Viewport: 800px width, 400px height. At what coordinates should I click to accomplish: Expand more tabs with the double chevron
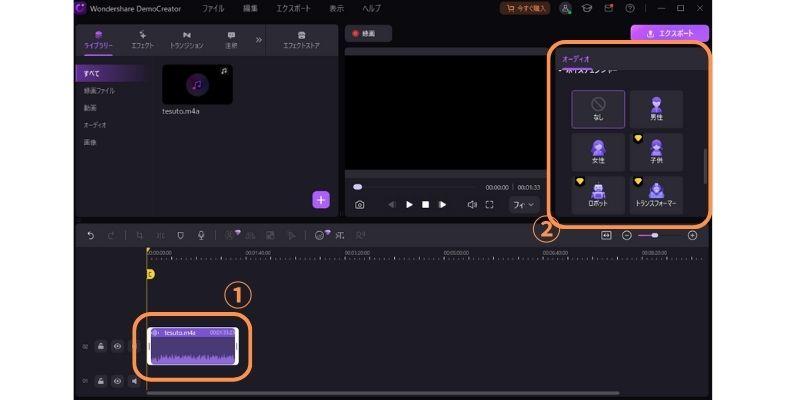tap(259, 39)
